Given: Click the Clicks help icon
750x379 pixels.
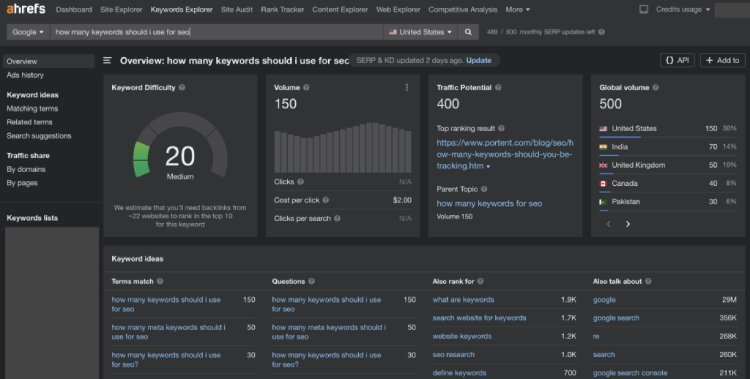Looking at the screenshot, I should point(300,182).
